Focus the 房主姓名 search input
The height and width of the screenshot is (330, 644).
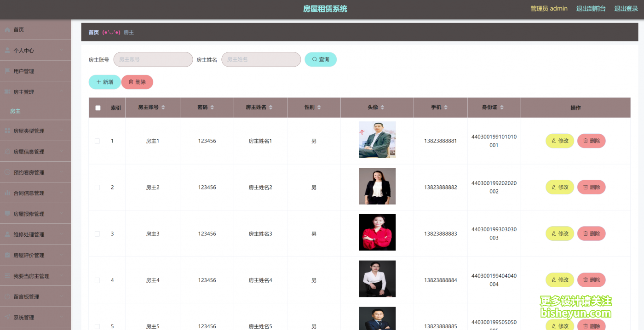261,59
